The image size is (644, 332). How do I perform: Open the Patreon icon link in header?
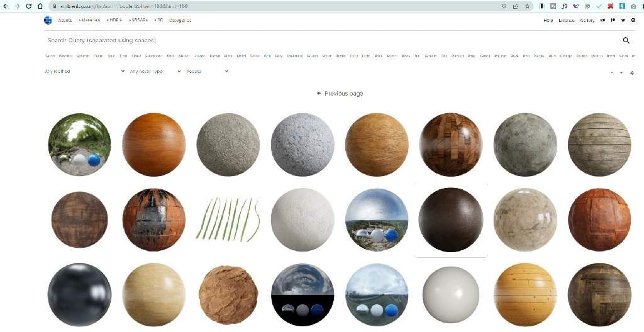point(613,20)
